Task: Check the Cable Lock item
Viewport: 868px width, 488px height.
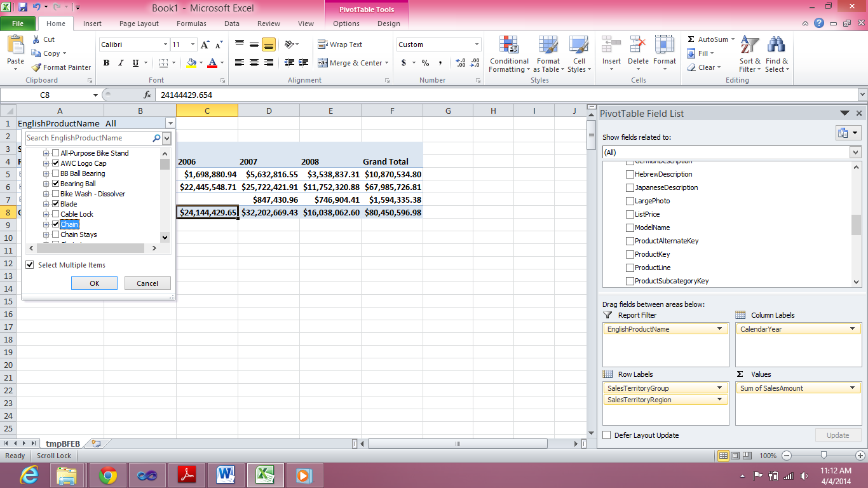Action: pos(56,214)
